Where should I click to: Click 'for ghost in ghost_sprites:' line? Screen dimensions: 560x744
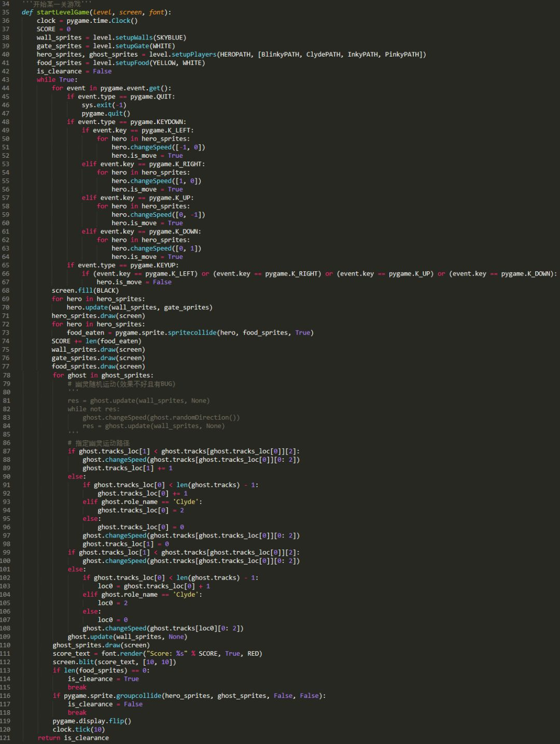103,375
